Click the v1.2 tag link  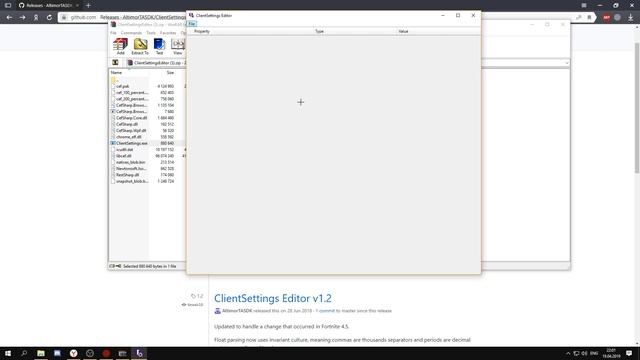point(197,296)
